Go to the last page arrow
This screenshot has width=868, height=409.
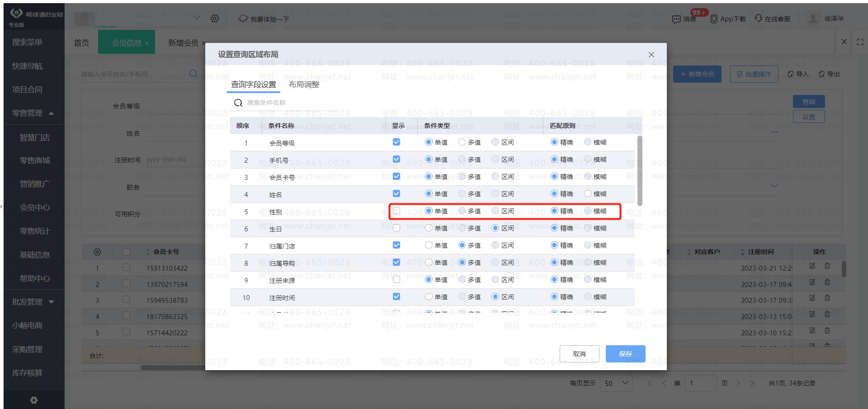click(752, 383)
